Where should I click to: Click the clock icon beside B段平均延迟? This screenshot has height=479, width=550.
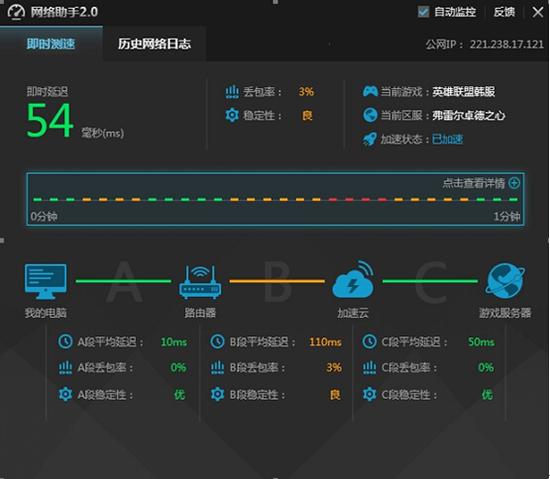click(x=217, y=342)
